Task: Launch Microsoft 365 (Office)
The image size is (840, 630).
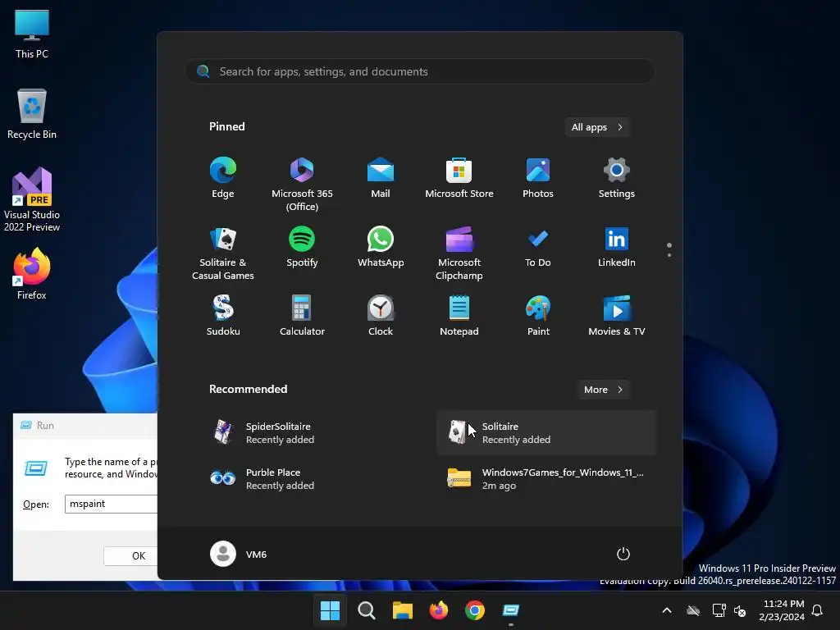Action: point(302,185)
